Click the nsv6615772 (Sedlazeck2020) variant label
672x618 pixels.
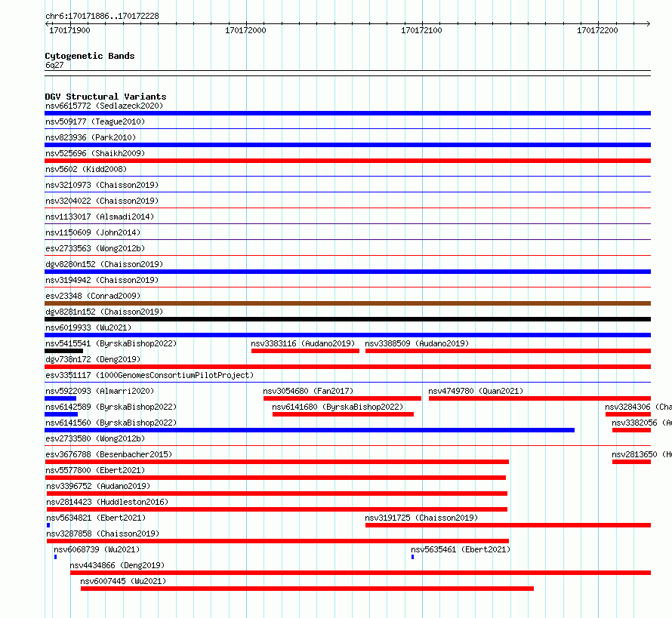(x=104, y=106)
